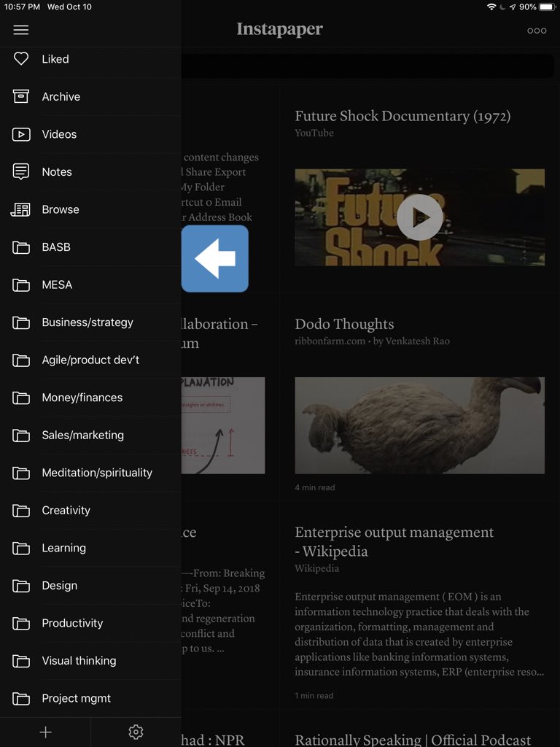Open Enterprise output management Wikipedia article
Image resolution: width=560 pixels, height=747 pixels.
point(394,542)
